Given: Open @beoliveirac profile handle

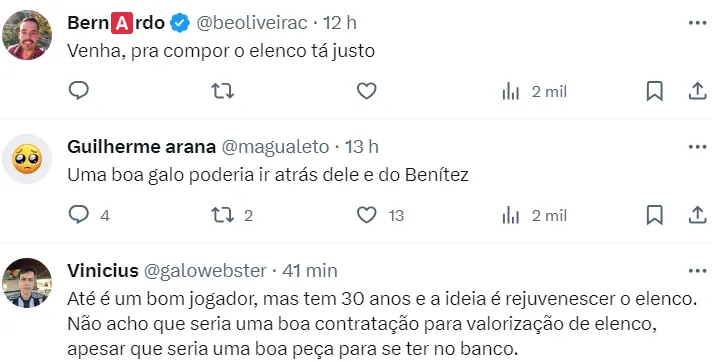Looking at the screenshot, I should (x=252, y=23).
